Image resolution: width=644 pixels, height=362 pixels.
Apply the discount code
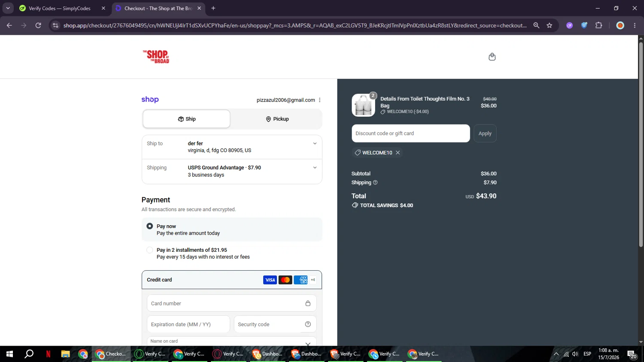pyautogui.click(x=485, y=133)
